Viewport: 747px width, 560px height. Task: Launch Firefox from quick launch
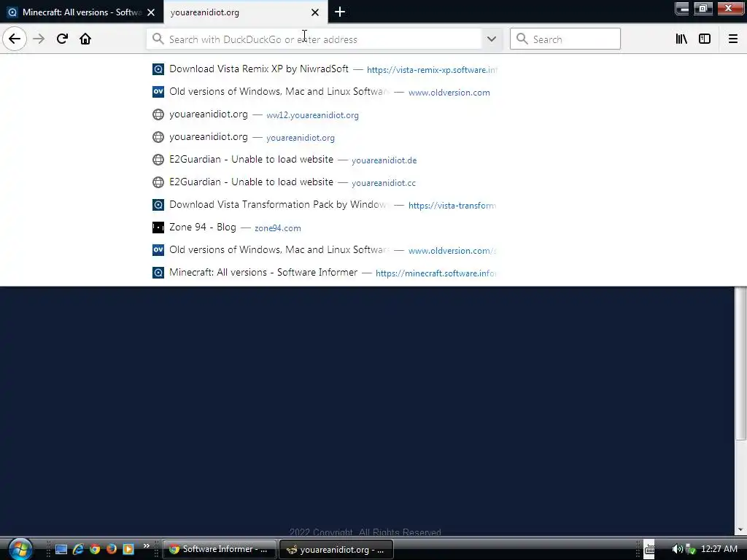112,549
